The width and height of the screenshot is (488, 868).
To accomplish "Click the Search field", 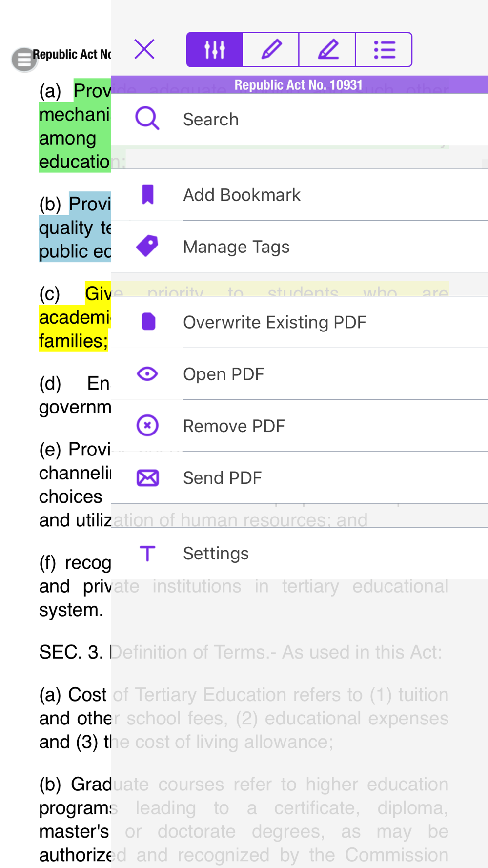I will coord(300,119).
